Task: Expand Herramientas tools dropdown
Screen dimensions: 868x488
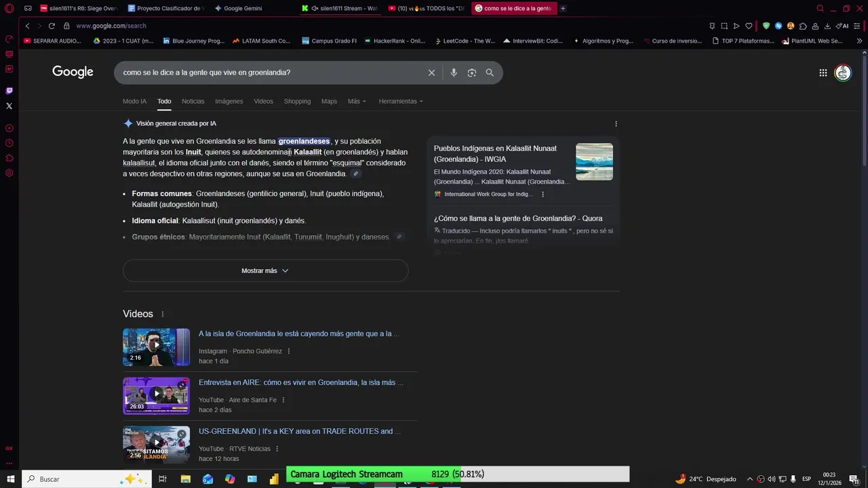Action: (x=401, y=101)
